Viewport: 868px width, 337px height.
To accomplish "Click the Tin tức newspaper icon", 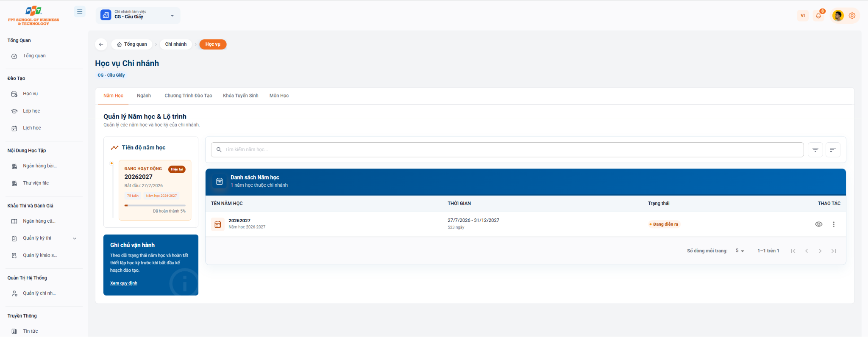I will (x=14, y=331).
